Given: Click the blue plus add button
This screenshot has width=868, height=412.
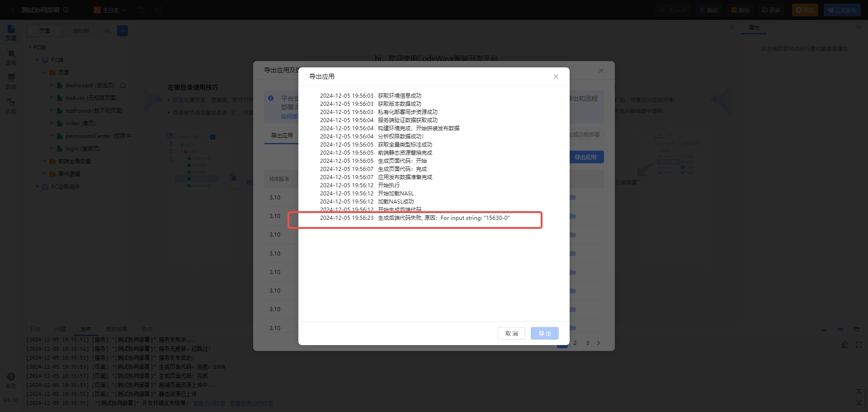Looking at the screenshot, I should point(123,31).
